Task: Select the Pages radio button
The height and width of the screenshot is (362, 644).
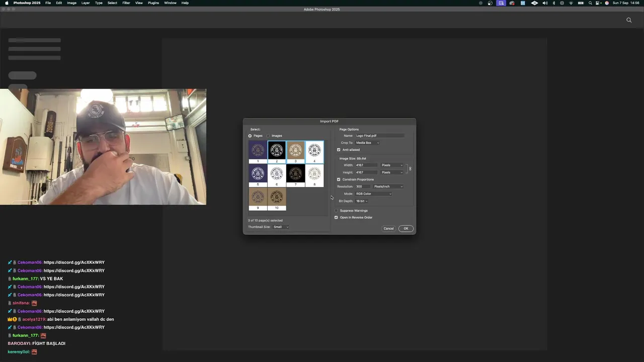Action: coord(250,136)
